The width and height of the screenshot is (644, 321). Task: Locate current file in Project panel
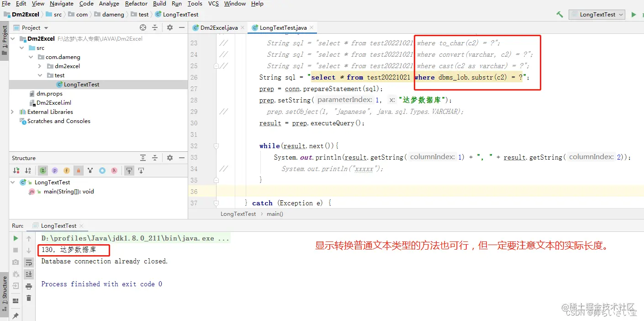click(143, 27)
